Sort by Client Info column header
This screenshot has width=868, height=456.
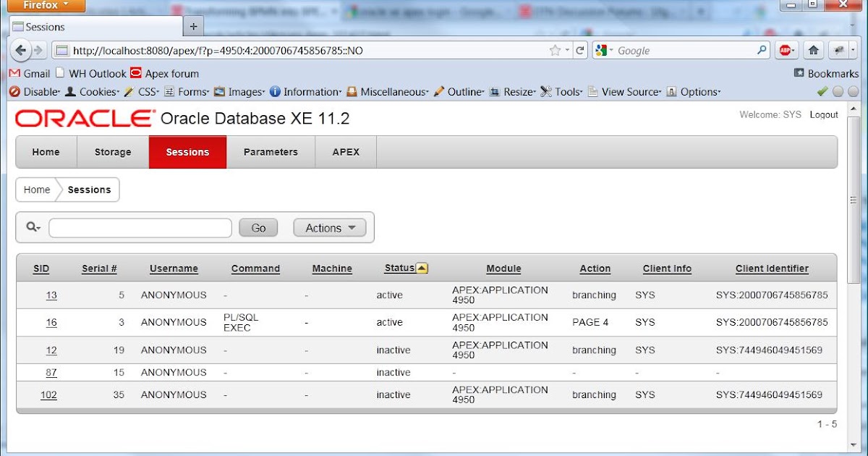667,269
